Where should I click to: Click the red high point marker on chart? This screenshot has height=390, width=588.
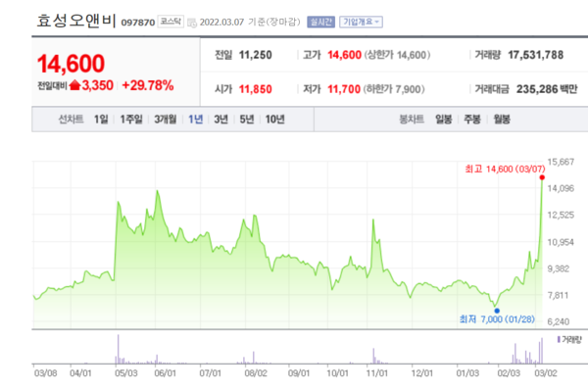542,177
